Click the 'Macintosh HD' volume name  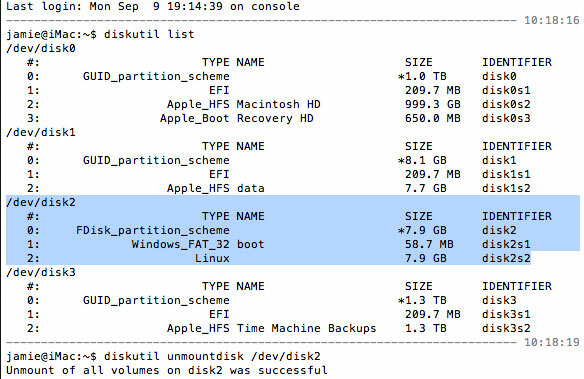pyautogui.click(x=279, y=104)
